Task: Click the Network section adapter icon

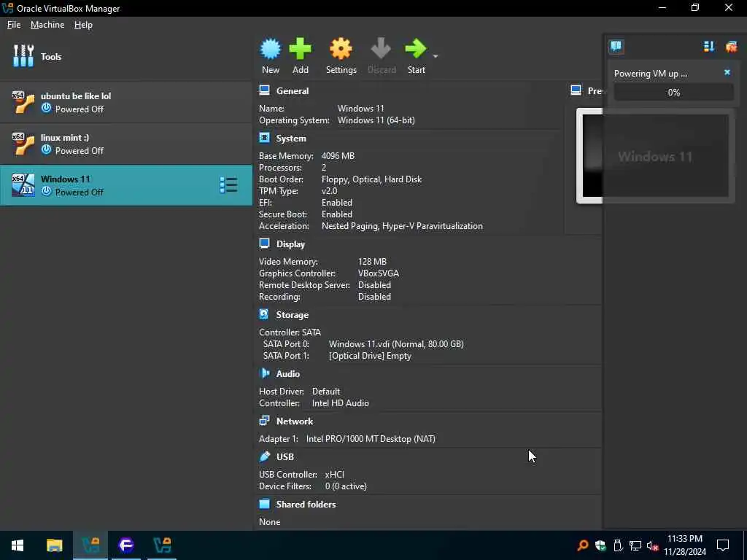Action: pyautogui.click(x=264, y=421)
